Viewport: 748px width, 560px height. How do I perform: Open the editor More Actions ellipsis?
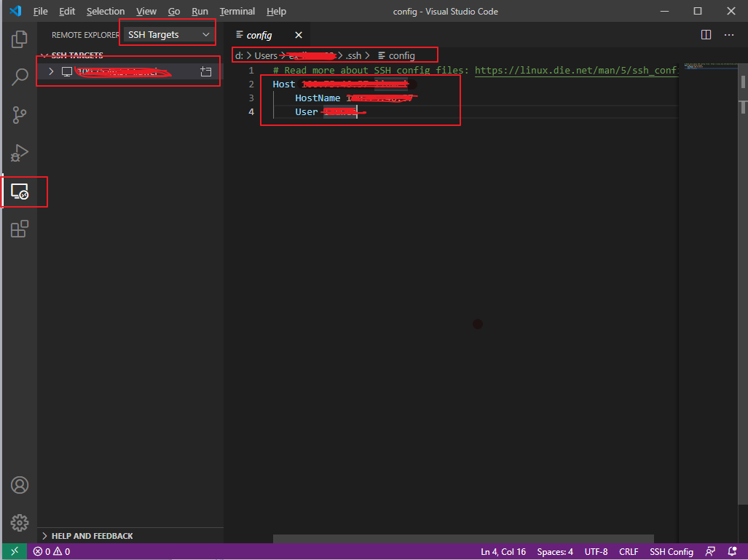tap(729, 35)
